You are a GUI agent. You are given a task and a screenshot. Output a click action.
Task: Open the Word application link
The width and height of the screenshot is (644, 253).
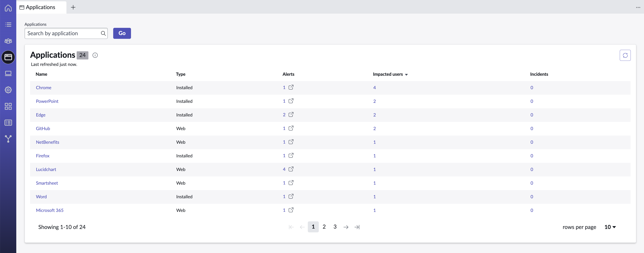(41, 197)
